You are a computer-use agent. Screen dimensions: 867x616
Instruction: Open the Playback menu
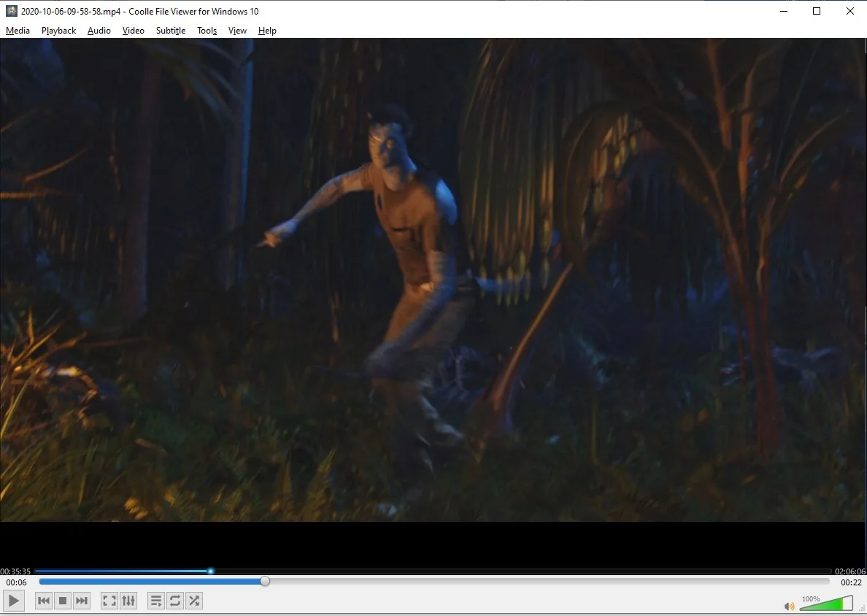coord(58,31)
